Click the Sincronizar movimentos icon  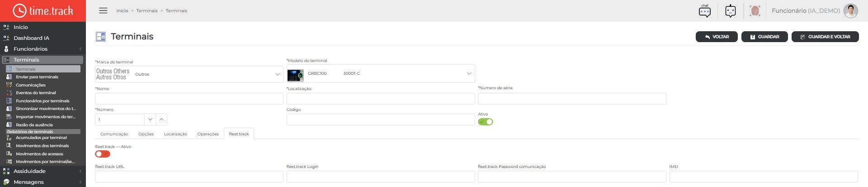(x=9, y=109)
